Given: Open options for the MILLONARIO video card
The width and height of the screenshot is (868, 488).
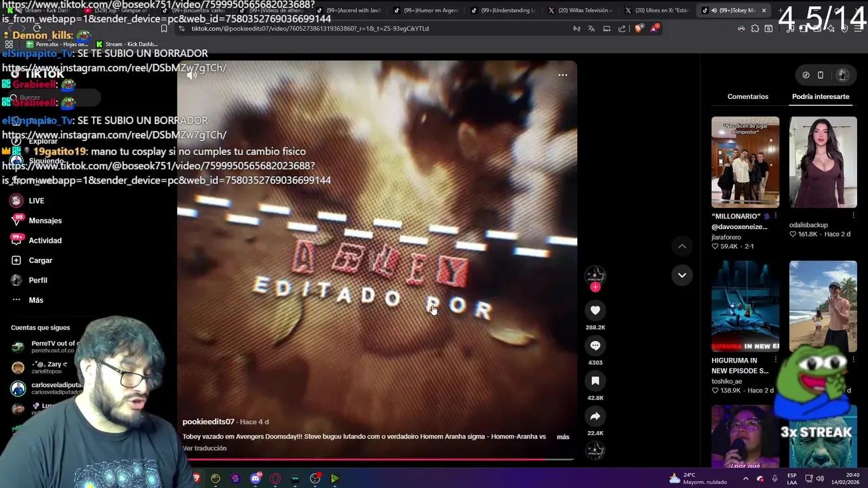Looking at the screenshot, I should (776, 216).
